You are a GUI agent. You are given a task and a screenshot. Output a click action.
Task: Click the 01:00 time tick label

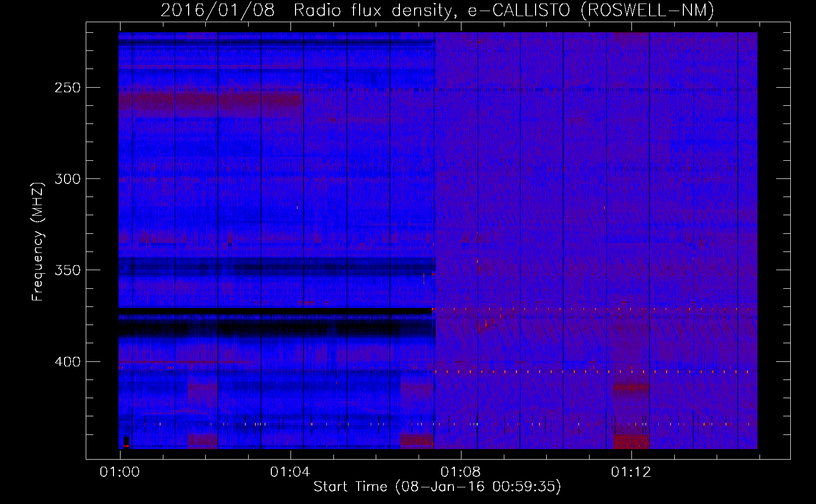coord(120,472)
